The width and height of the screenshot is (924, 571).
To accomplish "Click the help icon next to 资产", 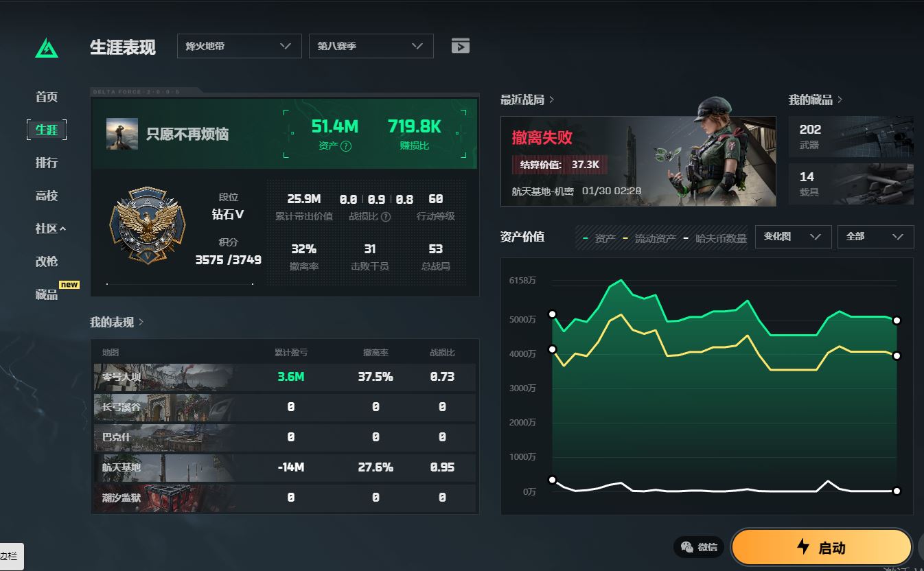I will tap(346, 146).
